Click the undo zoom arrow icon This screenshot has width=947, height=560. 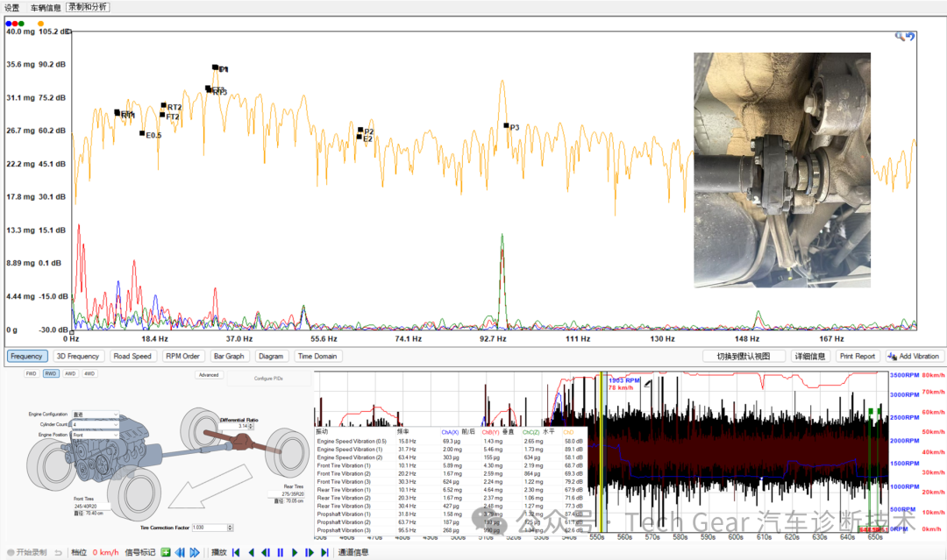911,36
